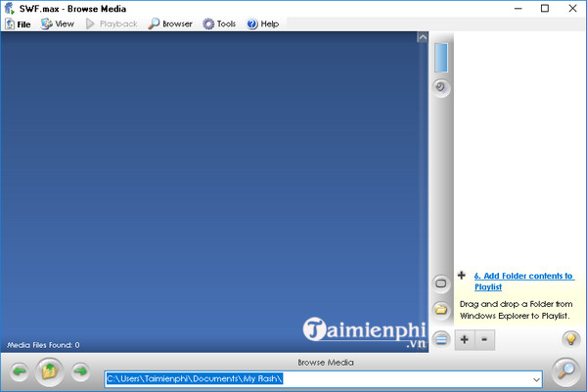The width and height of the screenshot is (587, 392).
Task: Click the SWF.max title bar app icon
Action: 9,8
